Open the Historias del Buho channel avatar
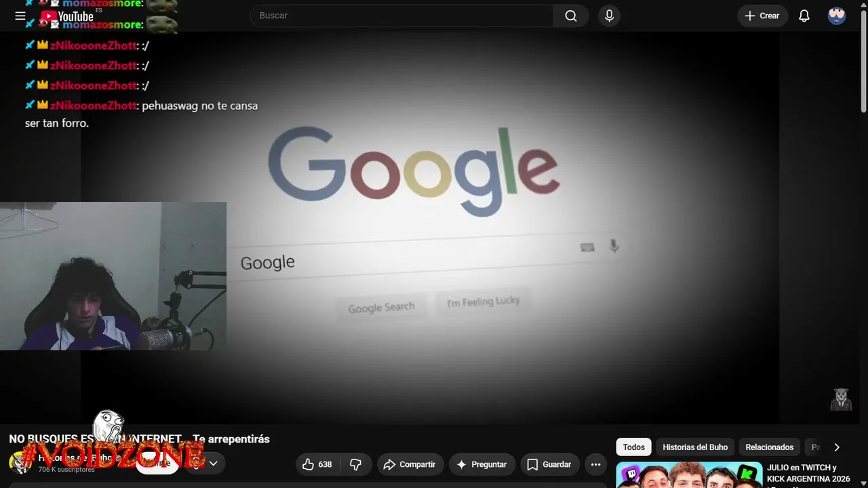868x488 pixels. (20, 462)
